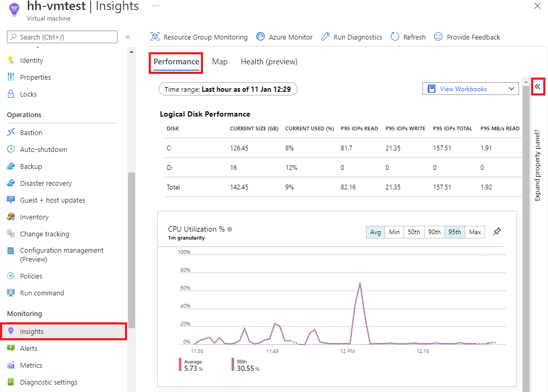Image resolution: width=548 pixels, height=392 pixels.
Task: Enable the Max percentile button
Action: (475, 232)
